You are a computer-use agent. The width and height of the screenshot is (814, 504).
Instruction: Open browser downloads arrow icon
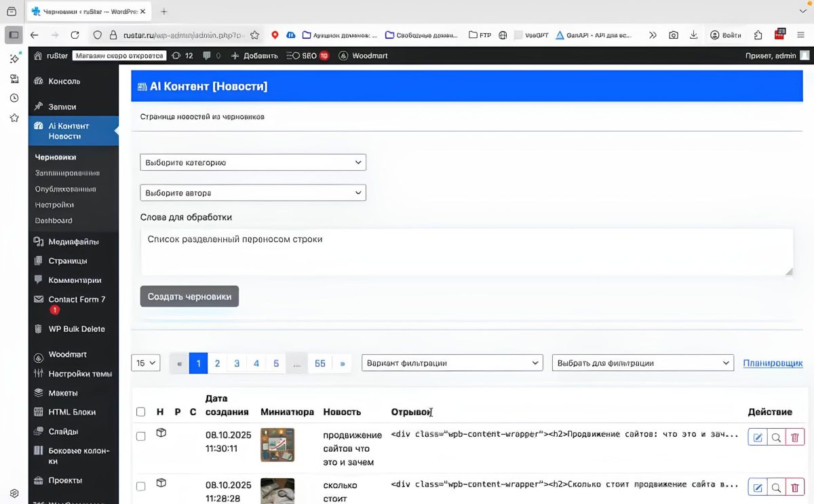[693, 35]
